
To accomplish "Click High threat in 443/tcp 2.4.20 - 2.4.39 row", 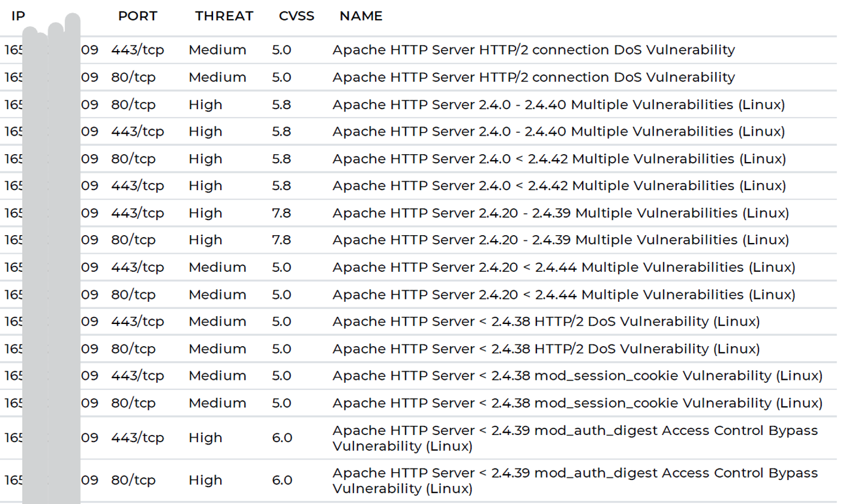I will click(206, 214).
